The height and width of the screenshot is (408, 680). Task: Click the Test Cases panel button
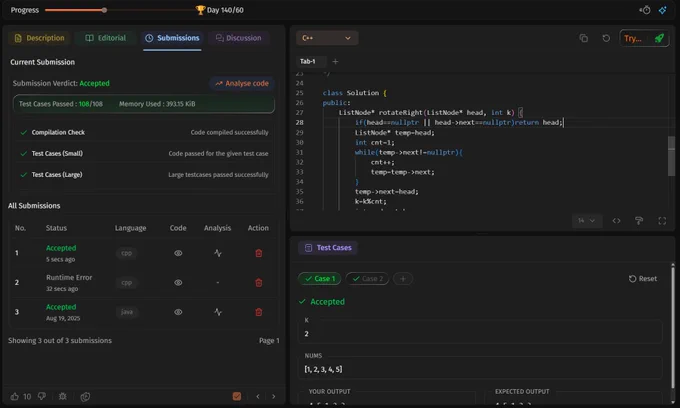[328, 248]
